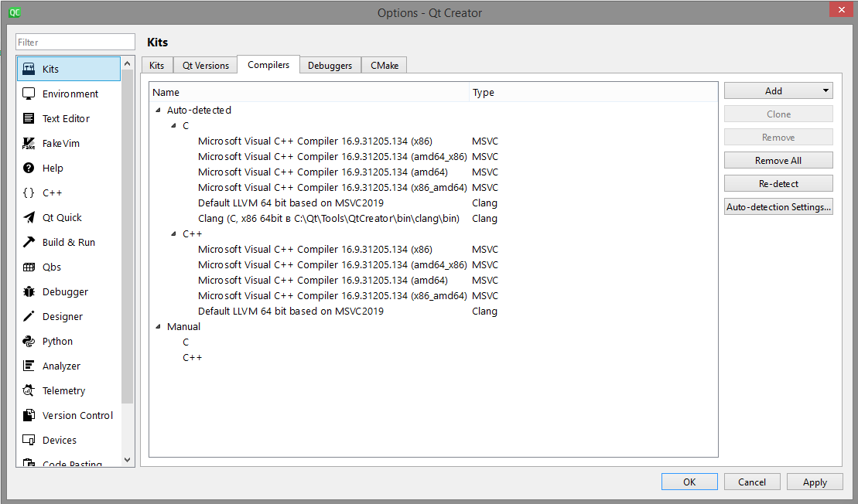Open Auto-detection Settings

778,206
